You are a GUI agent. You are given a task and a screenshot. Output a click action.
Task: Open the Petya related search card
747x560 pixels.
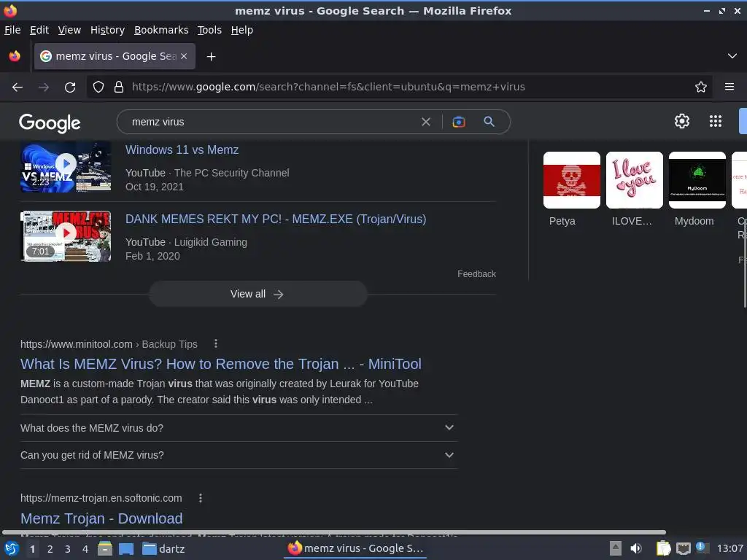pos(572,190)
